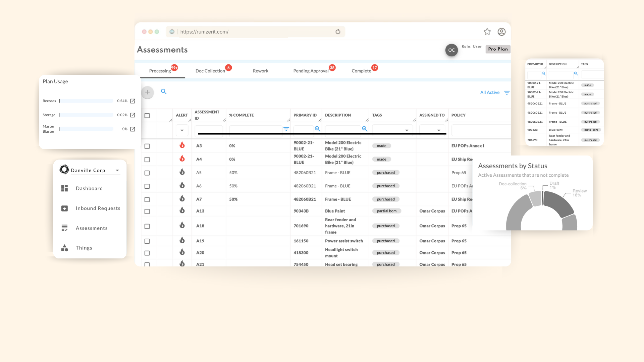This screenshot has width=644, height=362.
Task: Click the red flame alert for A3
Action: click(182, 145)
